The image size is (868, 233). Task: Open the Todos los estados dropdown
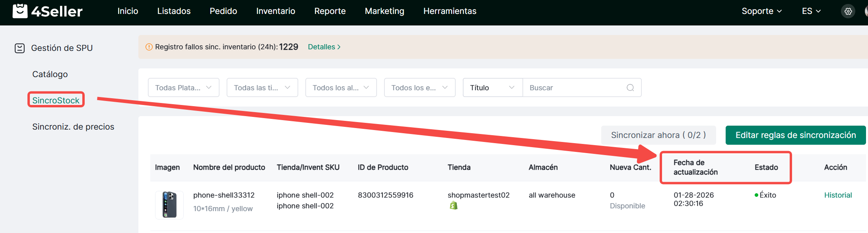tap(419, 87)
